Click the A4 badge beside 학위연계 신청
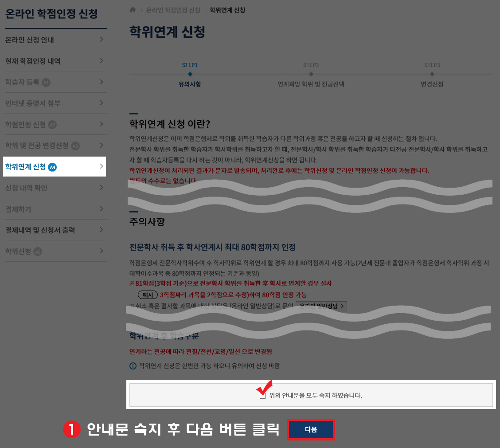500x448 pixels. pos(52,167)
